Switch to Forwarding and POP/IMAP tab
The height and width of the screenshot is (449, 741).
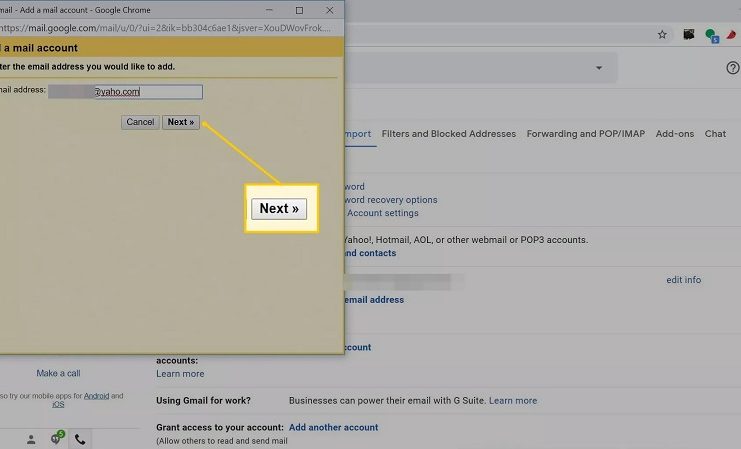pyautogui.click(x=586, y=134)
